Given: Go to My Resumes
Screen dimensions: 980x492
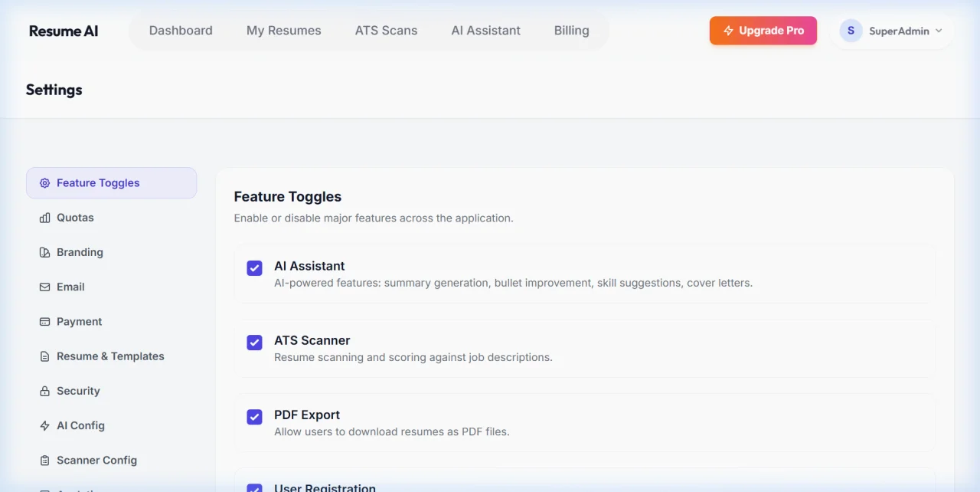Looking at the screenshot, I should pos(284,31).
